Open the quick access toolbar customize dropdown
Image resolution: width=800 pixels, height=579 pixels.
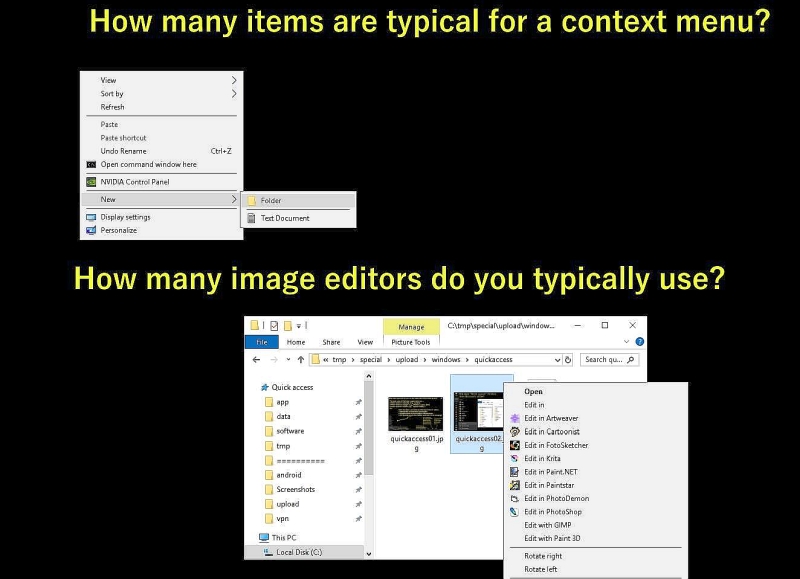(299, 325)
